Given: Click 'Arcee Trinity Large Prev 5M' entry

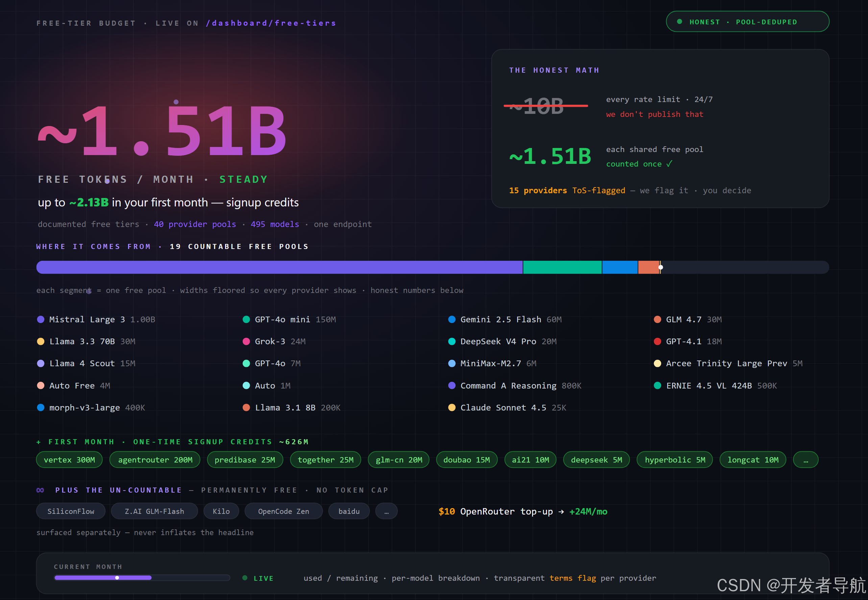Looking at the screenshot, I should click(728, 364).
